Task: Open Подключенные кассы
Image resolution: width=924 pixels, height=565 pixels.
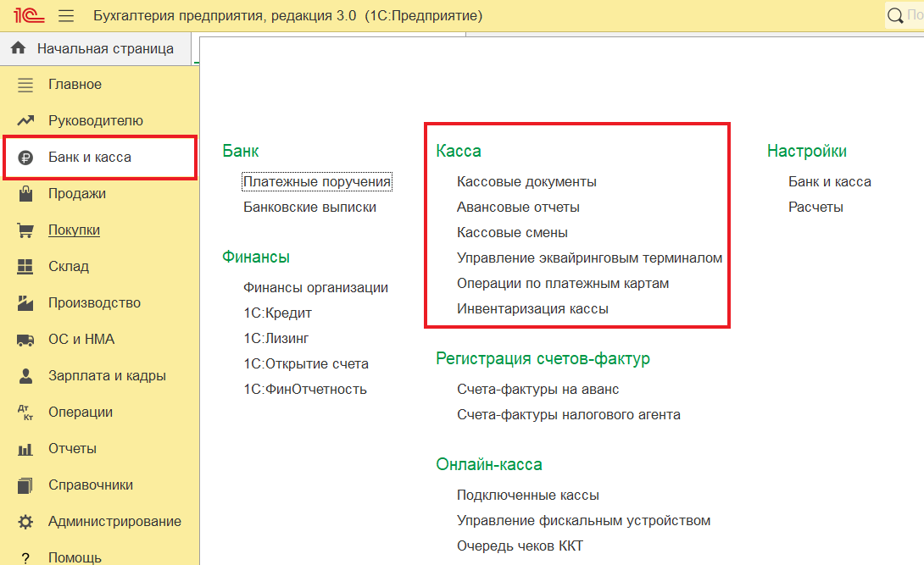Action: click(528, 495)
